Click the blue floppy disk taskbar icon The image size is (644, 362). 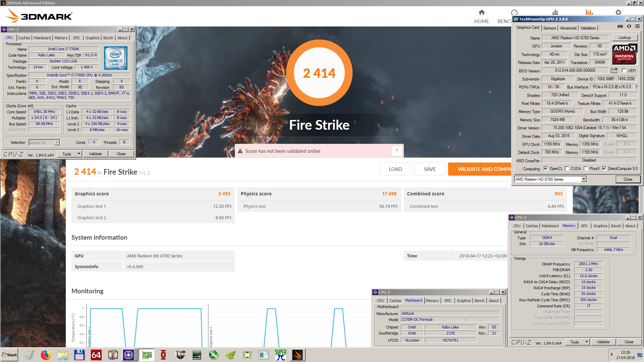coord(79,355)
